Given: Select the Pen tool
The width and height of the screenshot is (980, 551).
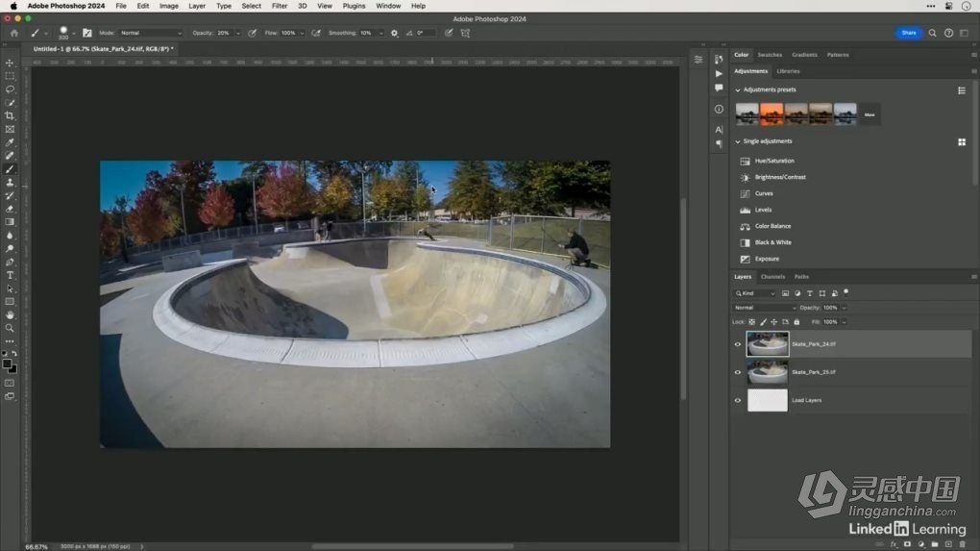Looking at the screenshot, I should 10,263.
